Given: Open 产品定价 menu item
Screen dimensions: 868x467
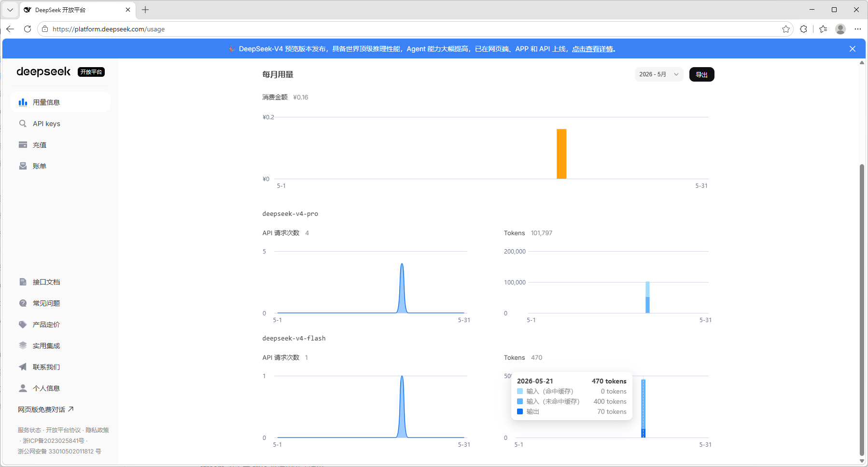Looking at the screenshot, I should click(x=60, y=325).
